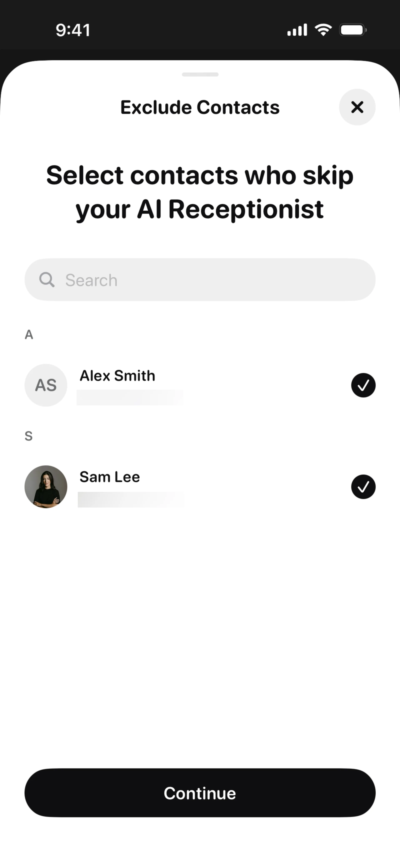Tap the battery status icon
Screen dimensions: 400x868
coord(352,30)
